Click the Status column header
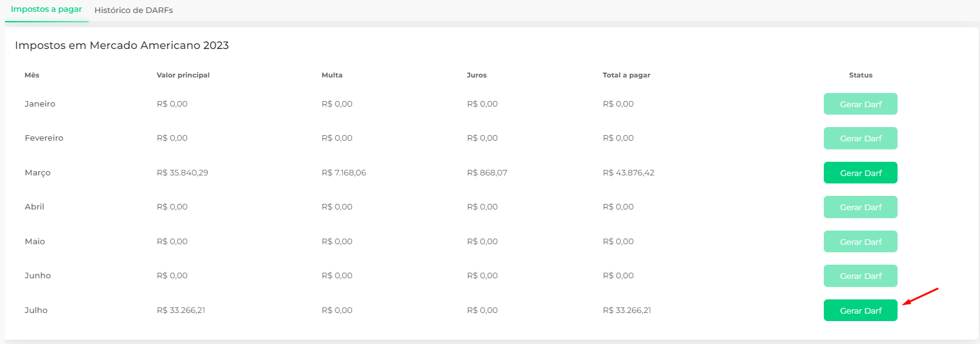Image resolution: width=980 pixels, height=344 pixels. [860, 75]
